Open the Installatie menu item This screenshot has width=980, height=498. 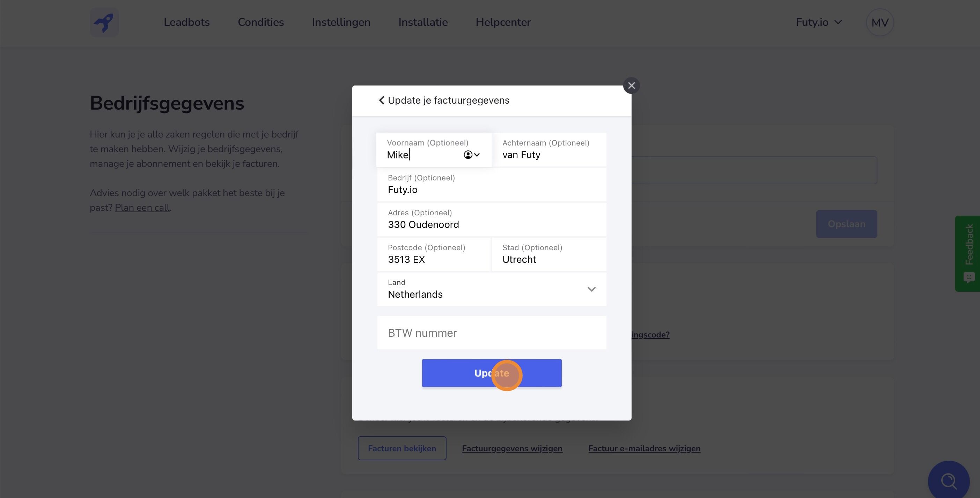(x=423, y=22)
